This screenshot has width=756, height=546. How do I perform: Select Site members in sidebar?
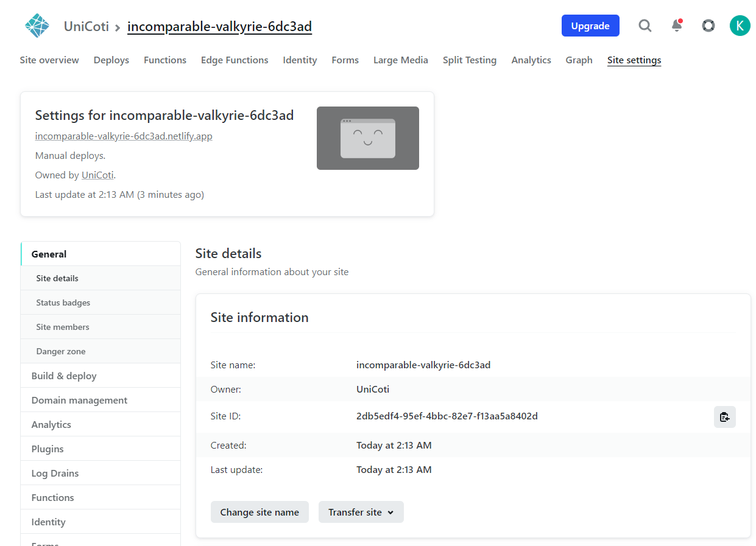coord(101,327)
